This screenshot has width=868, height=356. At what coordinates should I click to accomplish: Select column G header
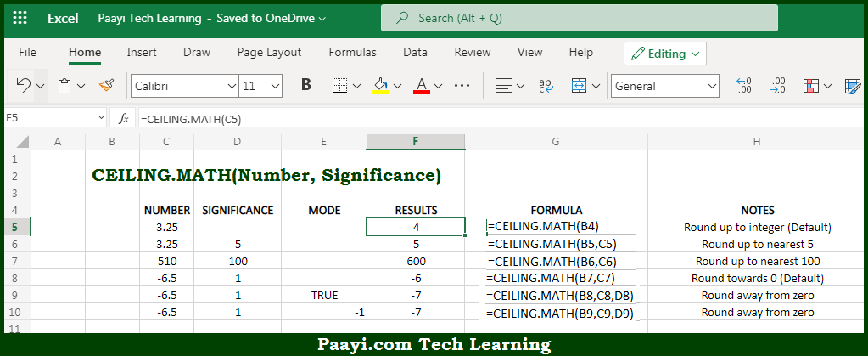tap(556, 142)
